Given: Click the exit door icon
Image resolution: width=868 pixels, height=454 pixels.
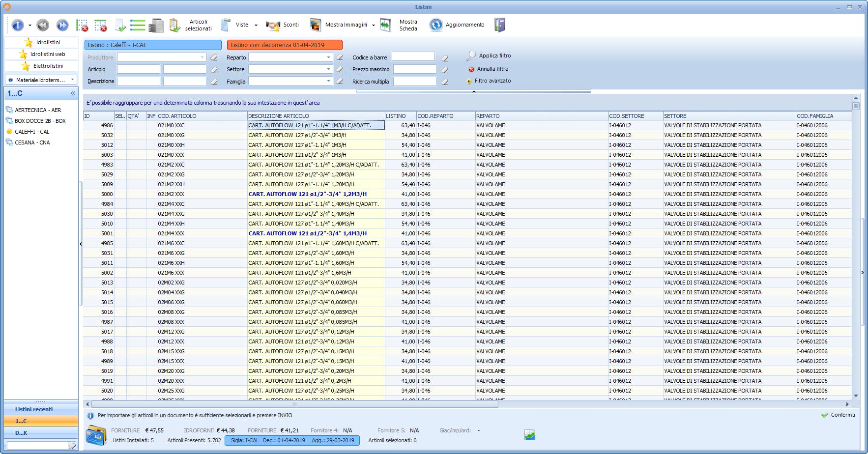Looking at the screenshot, I should coord(500,25).
